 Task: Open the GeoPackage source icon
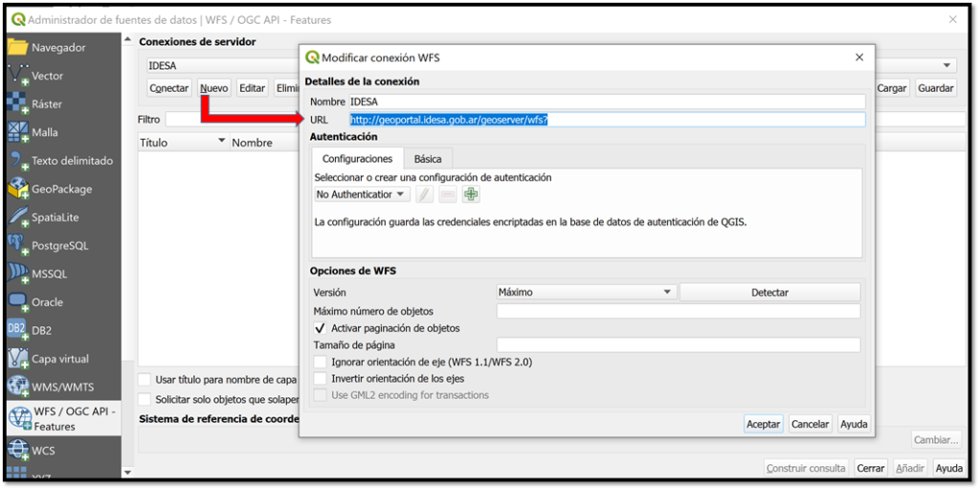[18, 189]
